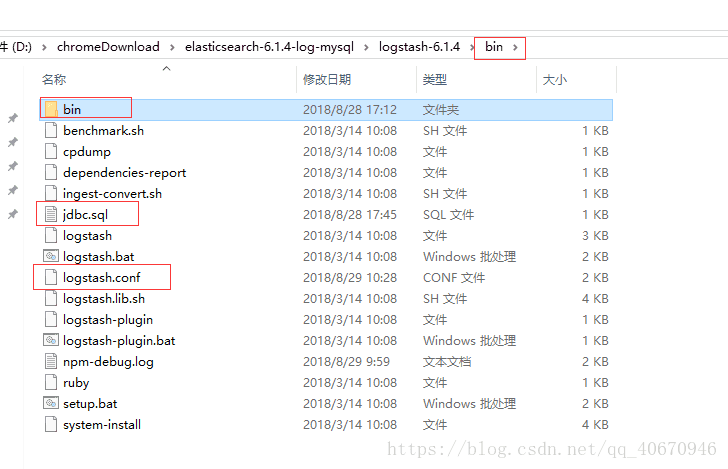Click the logstash-plugin.bat batch icon
The image size is (728, 469).
(x=51, y=340)
